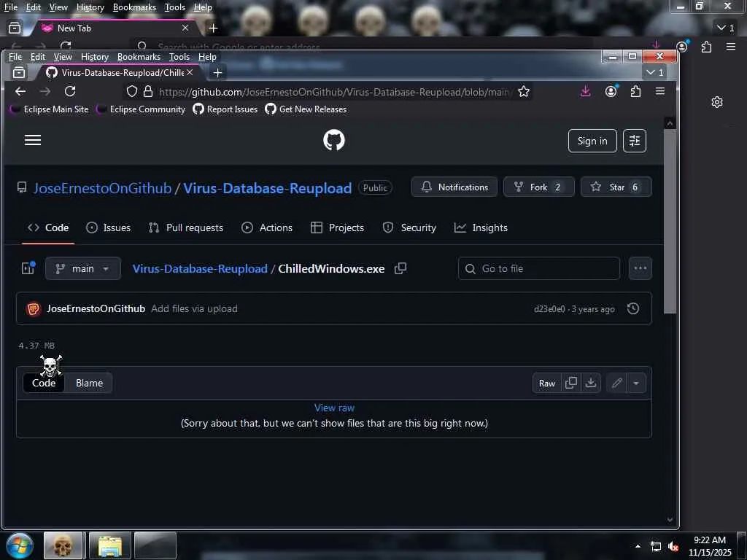List all tabs in front window

[x=655, y=72]
